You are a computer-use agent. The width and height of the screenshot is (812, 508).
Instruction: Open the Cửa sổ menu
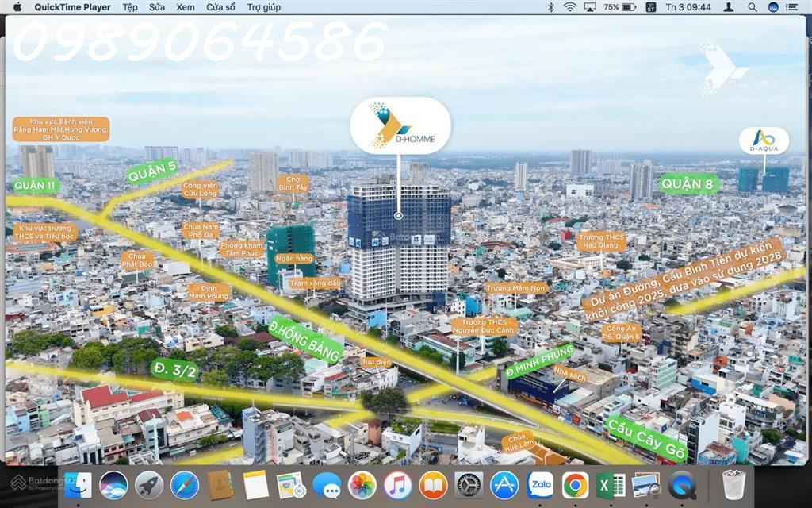tap(220, 7)
